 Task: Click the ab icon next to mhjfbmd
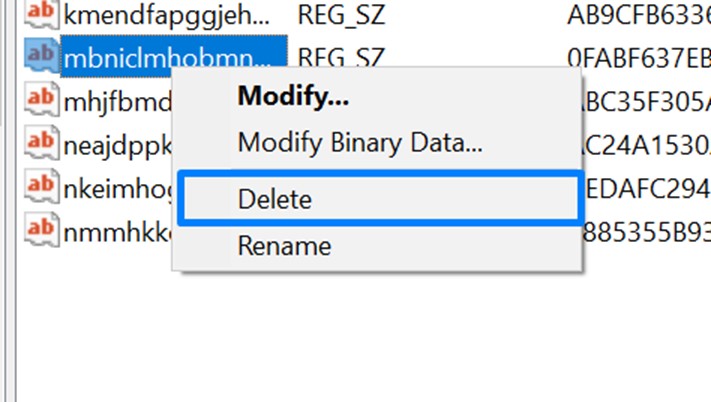click(x=40, y=100)
